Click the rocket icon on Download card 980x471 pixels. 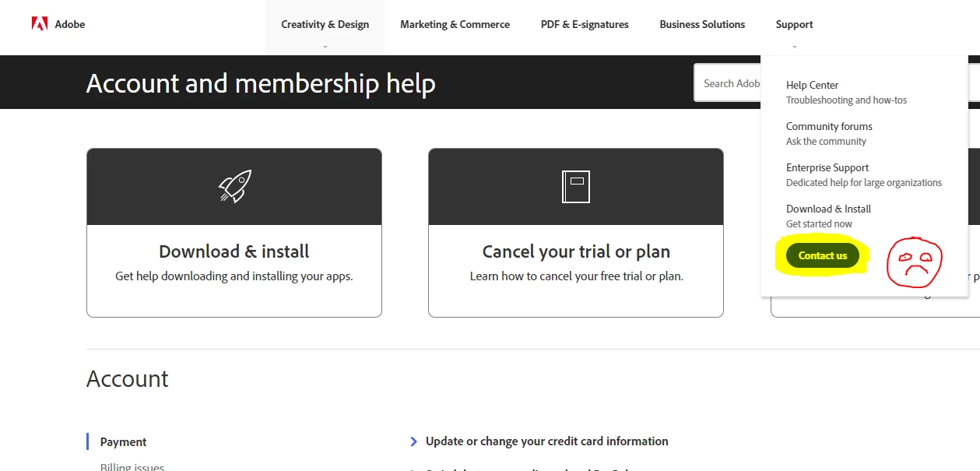(234, 186)
